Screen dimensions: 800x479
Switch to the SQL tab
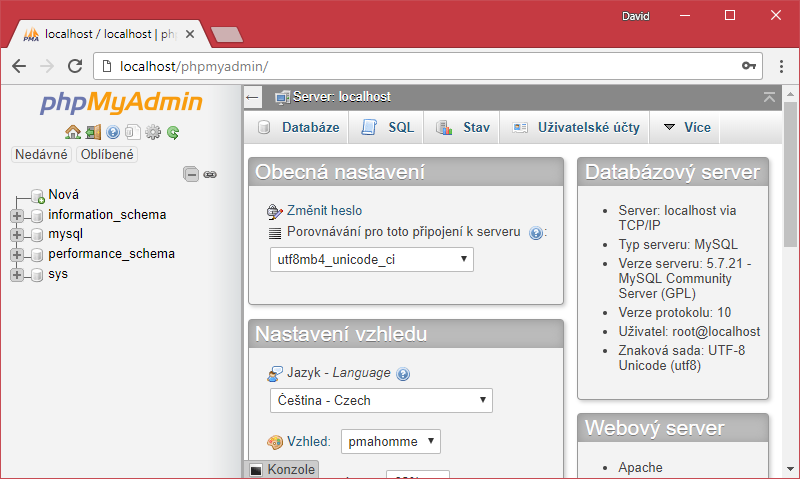387,128
